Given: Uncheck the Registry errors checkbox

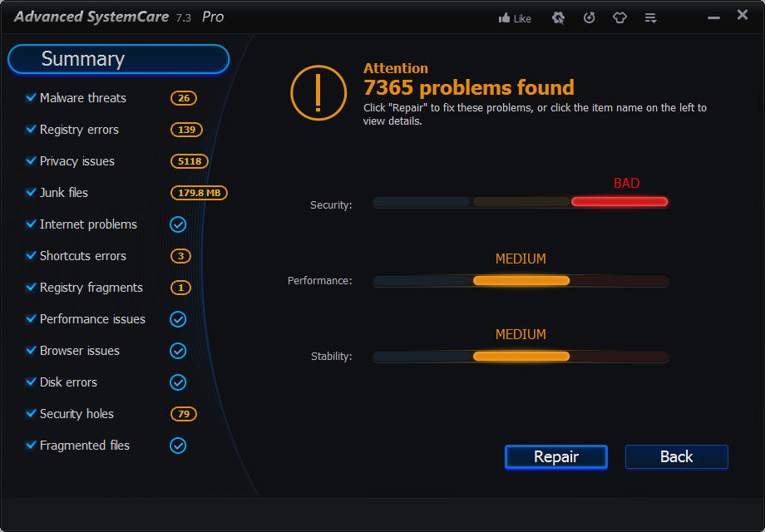Looking at the screenshot, I should (31, 129).
